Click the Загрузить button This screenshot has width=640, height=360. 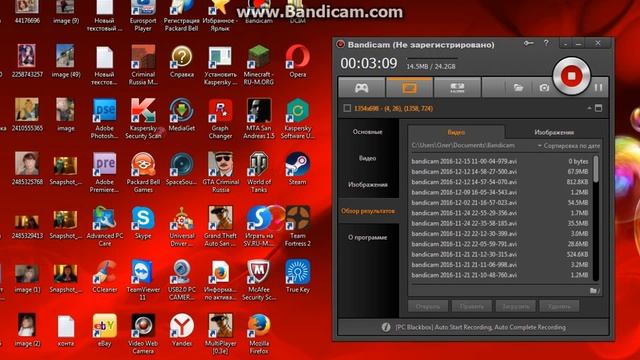pos(516,306)
